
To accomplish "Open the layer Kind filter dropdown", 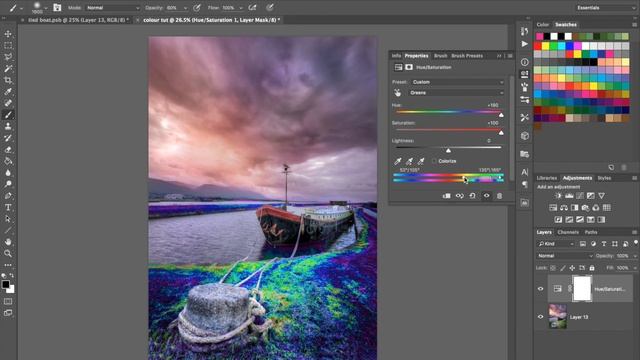I will pyautogui.click(x=556, y=244).
